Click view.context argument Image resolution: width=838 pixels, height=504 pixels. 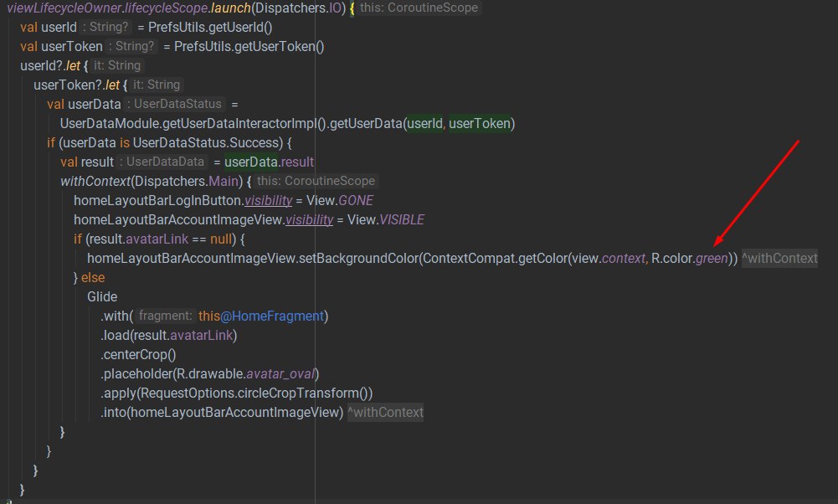[608, 258]
